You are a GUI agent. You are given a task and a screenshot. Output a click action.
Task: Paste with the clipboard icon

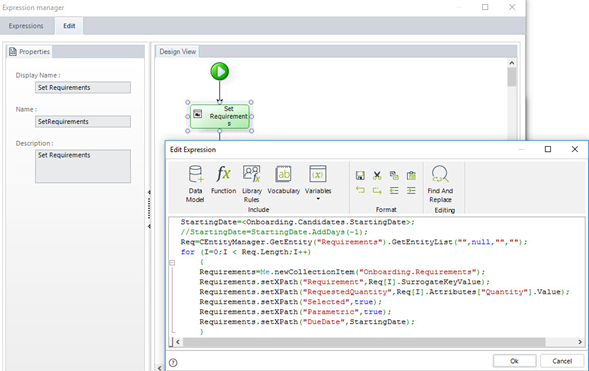point(411,175)
